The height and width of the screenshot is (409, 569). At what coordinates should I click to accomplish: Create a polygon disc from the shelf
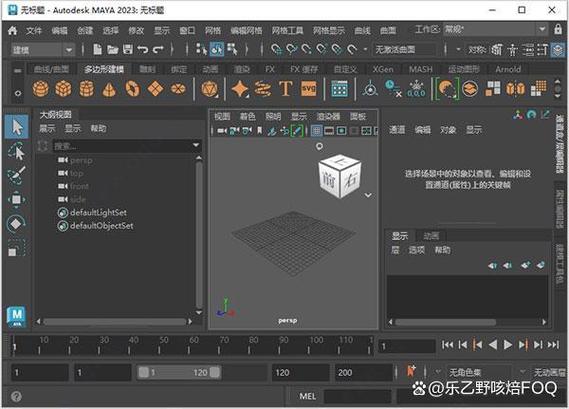pyautogui.click(x=178, y=89)
